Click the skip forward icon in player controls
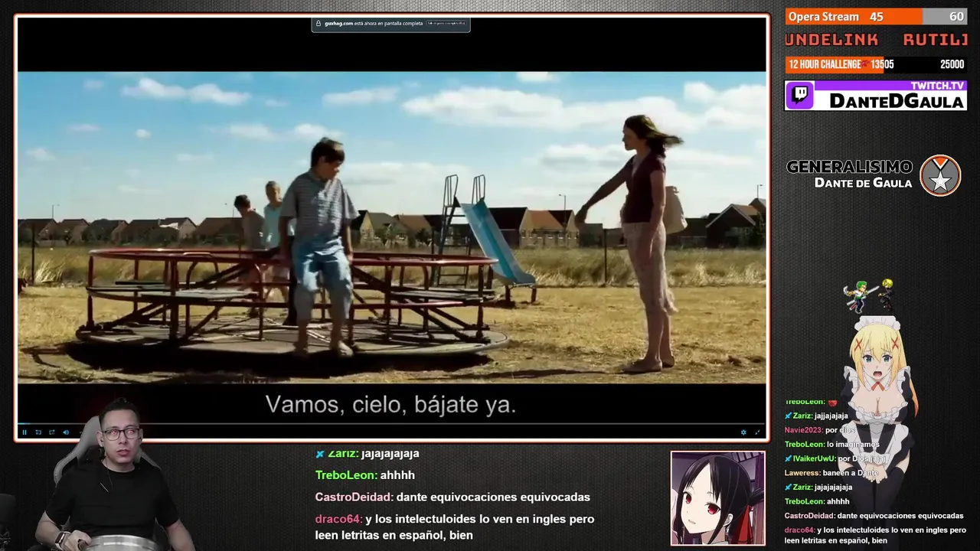This screenshot has width=980, height=551. point(52,432)
